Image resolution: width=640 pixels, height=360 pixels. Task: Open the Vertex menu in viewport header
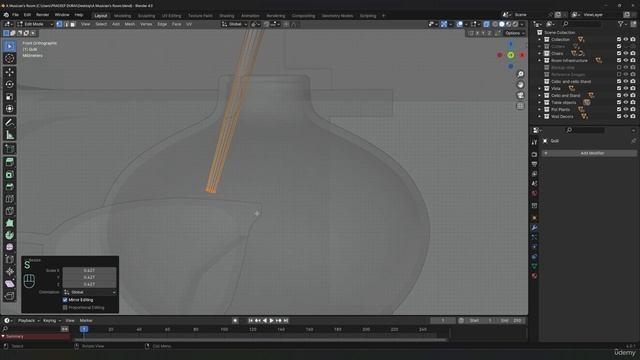[x=146, y=24]
